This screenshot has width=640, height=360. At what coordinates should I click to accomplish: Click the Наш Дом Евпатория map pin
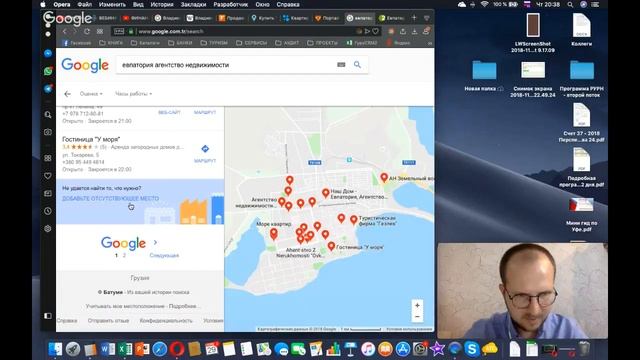point(325,193)
